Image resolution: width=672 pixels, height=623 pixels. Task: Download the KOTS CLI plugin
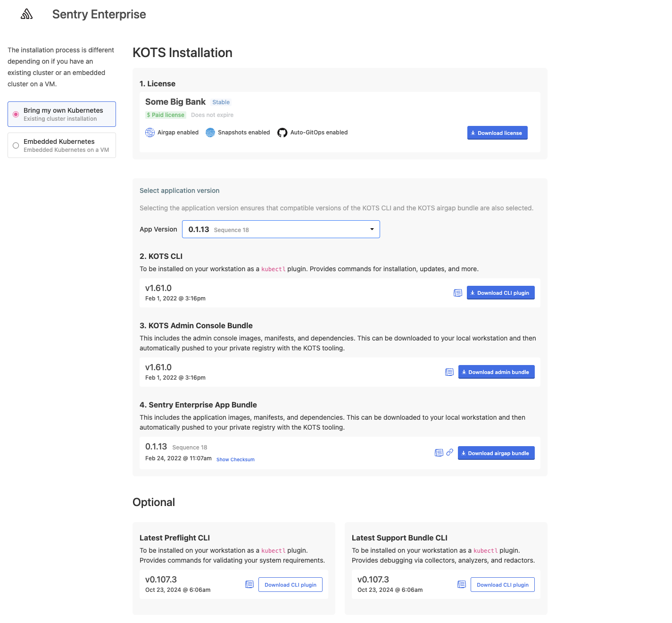tap(501, 293)
